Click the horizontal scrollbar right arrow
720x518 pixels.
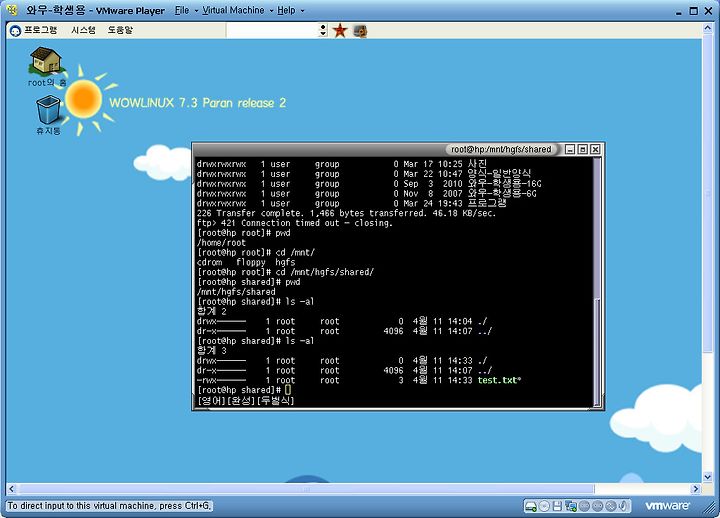tap(696, 489)
